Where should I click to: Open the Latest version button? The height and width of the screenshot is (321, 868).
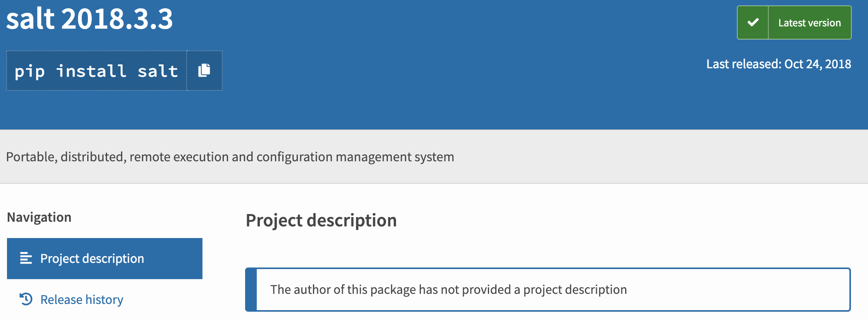794,22
